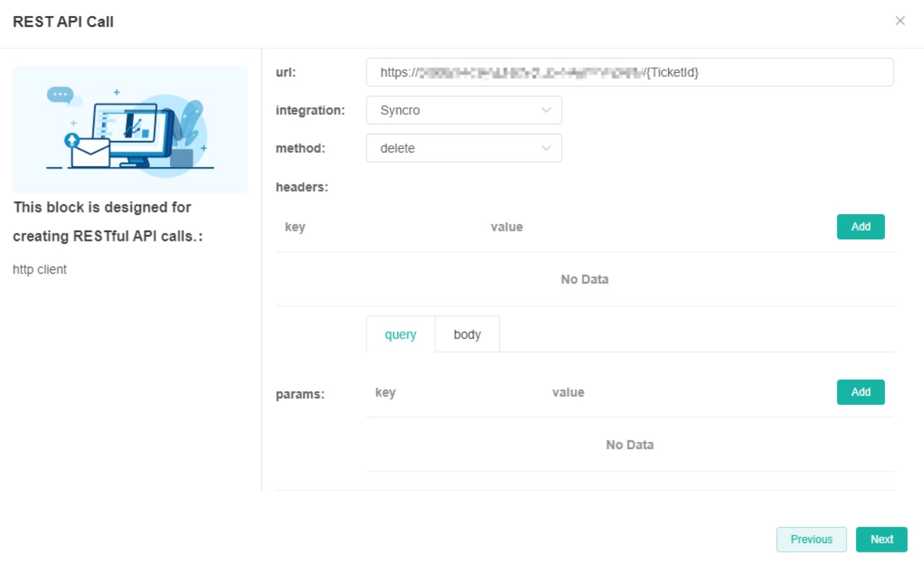
Task: Click the Next button
Action: (x=883, y=539)
